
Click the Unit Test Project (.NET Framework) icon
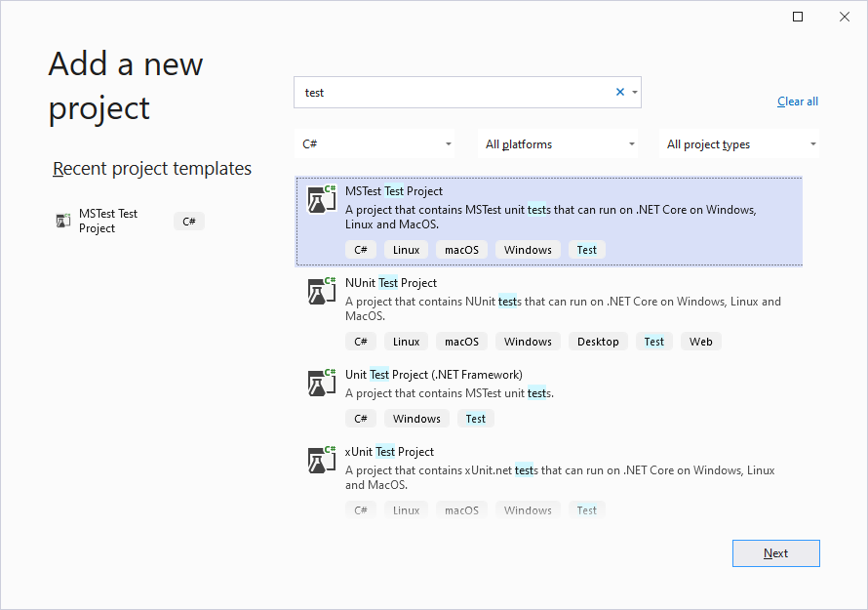pos(320,382)
